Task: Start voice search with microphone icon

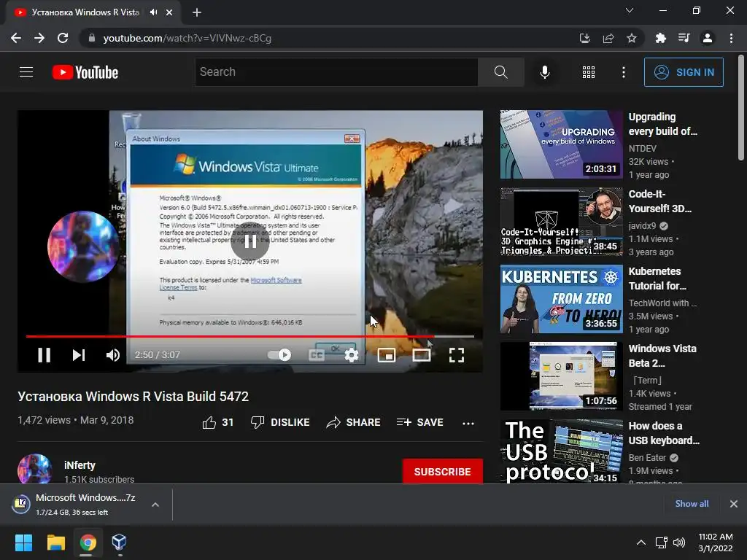Action: 544,72
